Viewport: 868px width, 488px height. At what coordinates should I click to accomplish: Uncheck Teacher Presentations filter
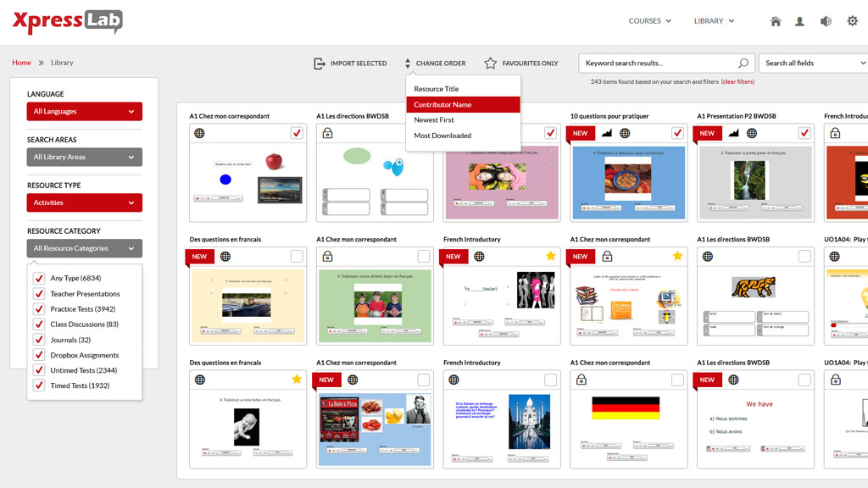coord(39,294)
